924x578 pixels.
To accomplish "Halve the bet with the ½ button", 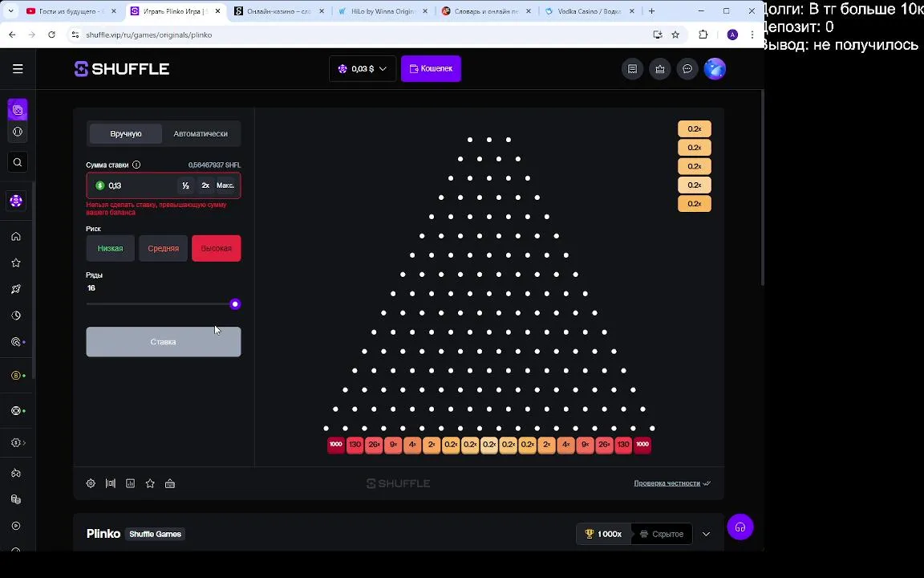I will coord(185,185).
